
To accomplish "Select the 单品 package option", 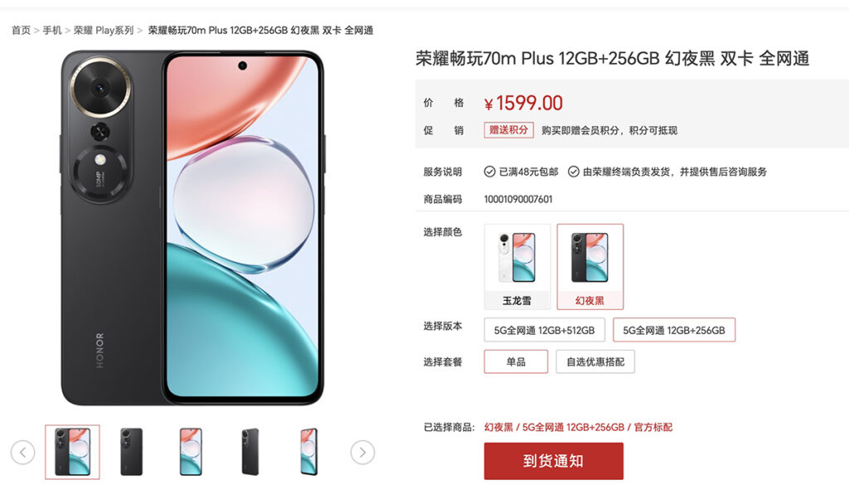I will click(x=516, y=361).
